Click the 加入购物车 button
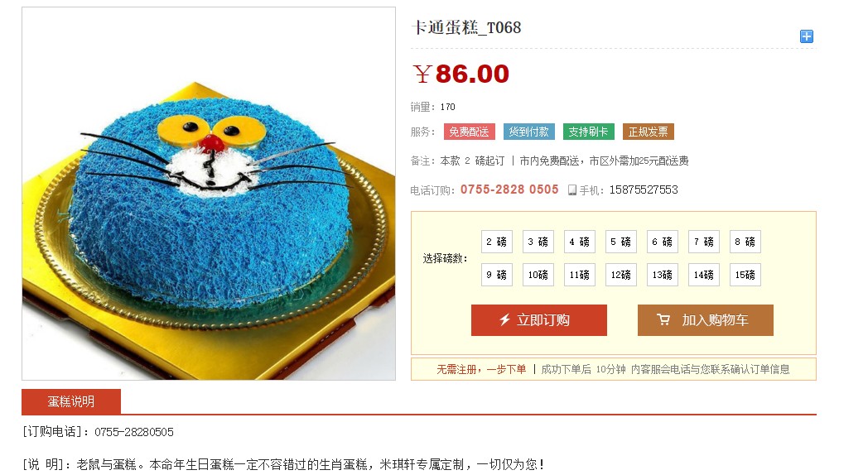Screen dimensions: 868x475 click(706, 320)
